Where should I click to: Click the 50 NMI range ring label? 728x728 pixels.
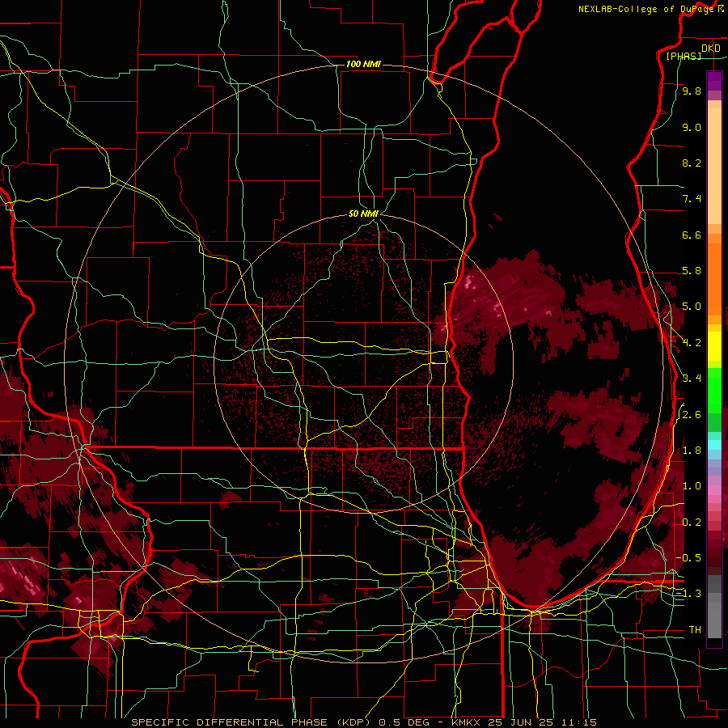363,214
